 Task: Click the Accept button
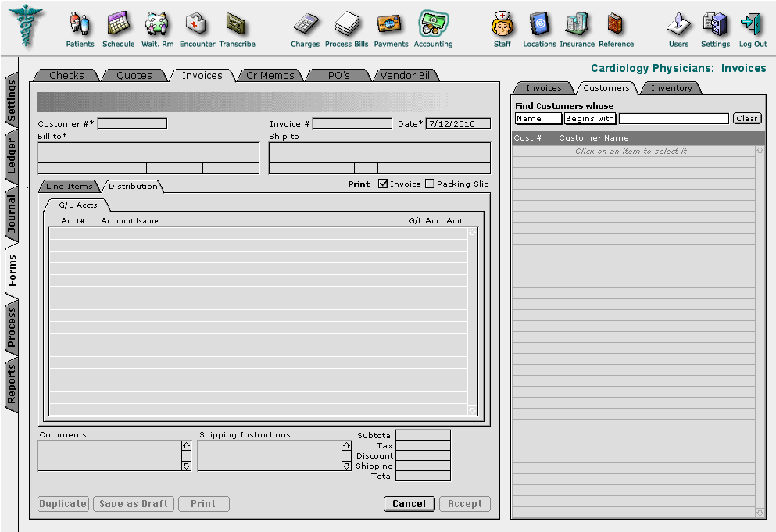coord(465,504)
